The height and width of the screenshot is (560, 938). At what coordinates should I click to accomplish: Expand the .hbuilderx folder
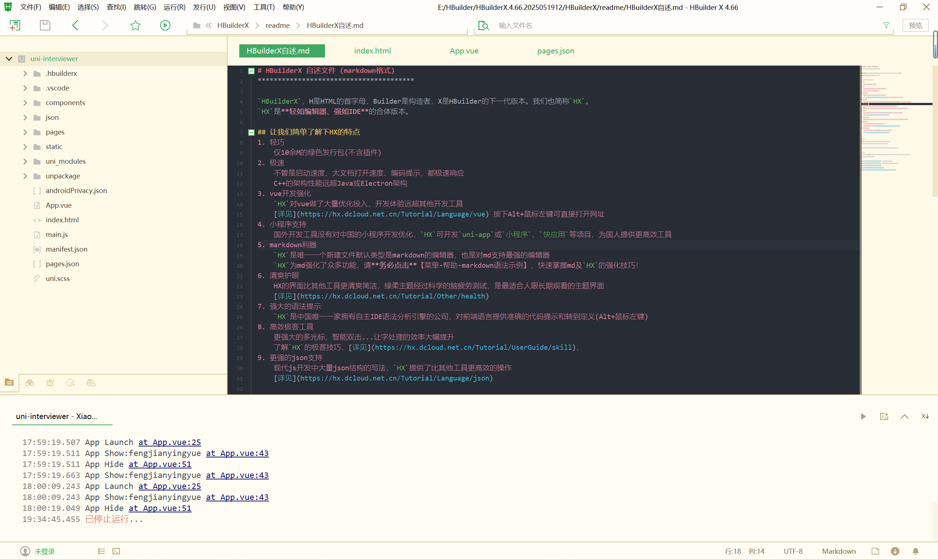(x=25, y=73)
